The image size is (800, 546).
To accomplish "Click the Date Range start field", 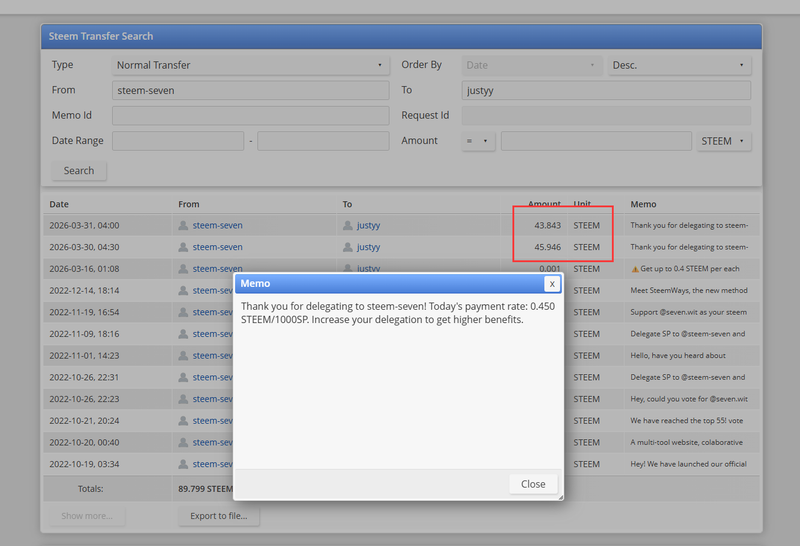I will pos(178,141).
